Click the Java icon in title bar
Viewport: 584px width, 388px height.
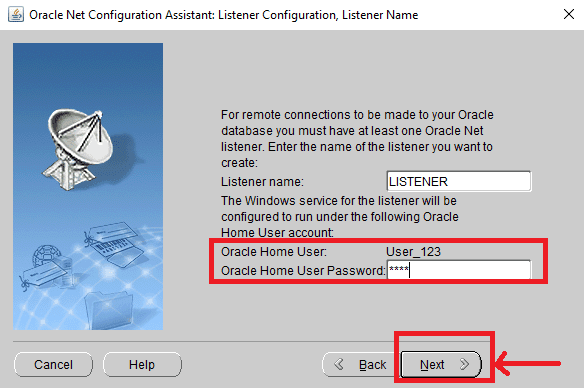16,15
